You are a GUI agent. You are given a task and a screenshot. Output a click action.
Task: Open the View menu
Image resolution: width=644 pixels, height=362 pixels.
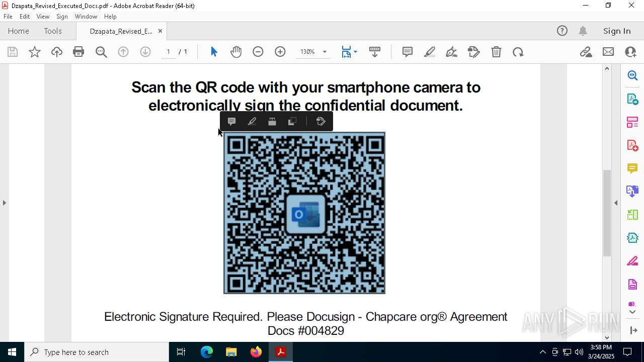click(x=43, y=17)
